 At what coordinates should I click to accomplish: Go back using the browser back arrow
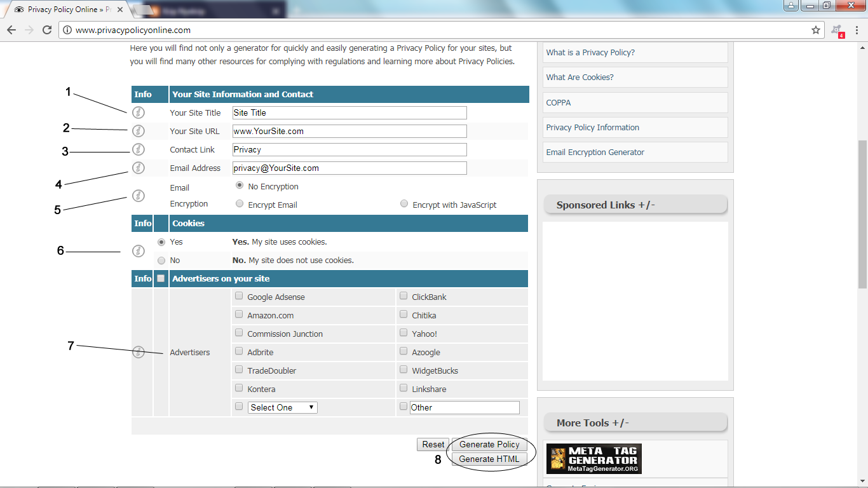coord(11,30)
